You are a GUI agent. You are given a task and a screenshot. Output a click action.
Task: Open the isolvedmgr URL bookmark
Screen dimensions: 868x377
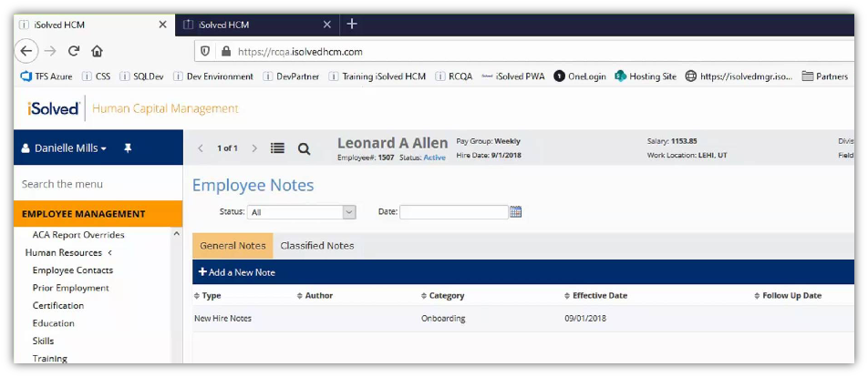[x=739, y=76]
